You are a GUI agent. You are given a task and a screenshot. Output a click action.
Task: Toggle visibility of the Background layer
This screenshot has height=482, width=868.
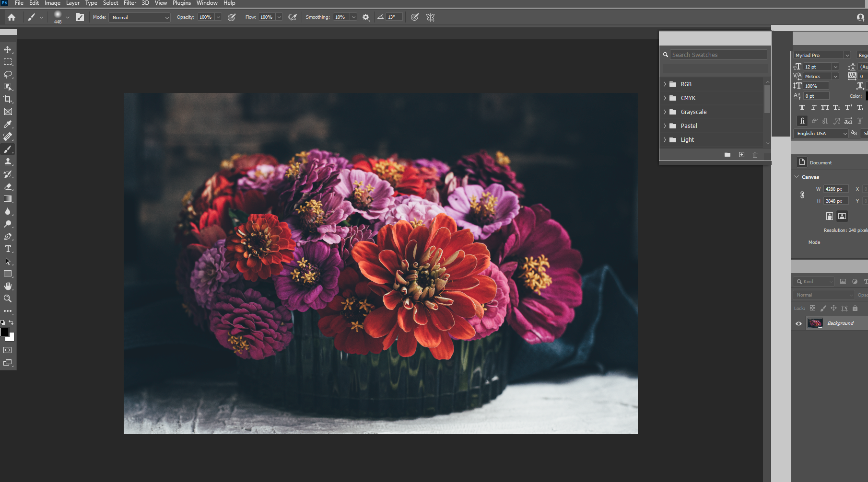point(798,323)
